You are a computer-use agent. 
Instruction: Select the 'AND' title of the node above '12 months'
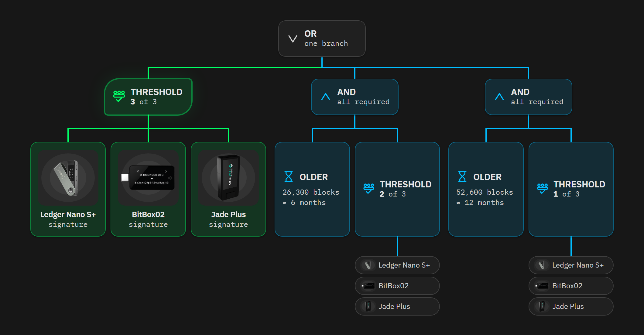520,92
